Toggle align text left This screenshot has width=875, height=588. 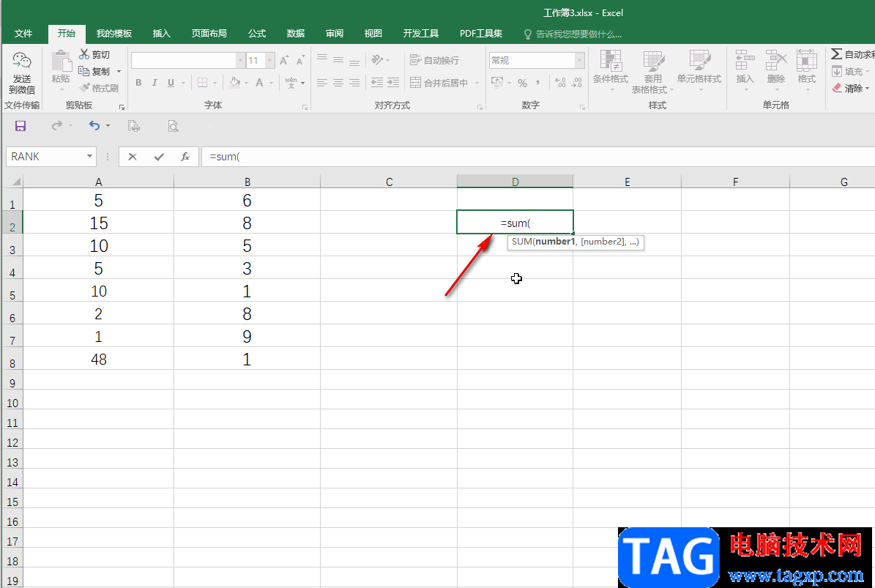point(322,83)
